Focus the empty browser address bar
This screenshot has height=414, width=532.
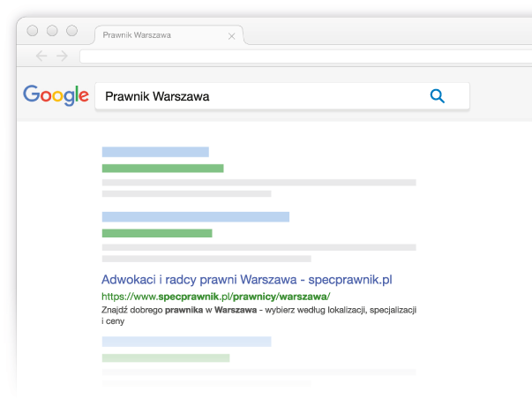tap(305, 56)
